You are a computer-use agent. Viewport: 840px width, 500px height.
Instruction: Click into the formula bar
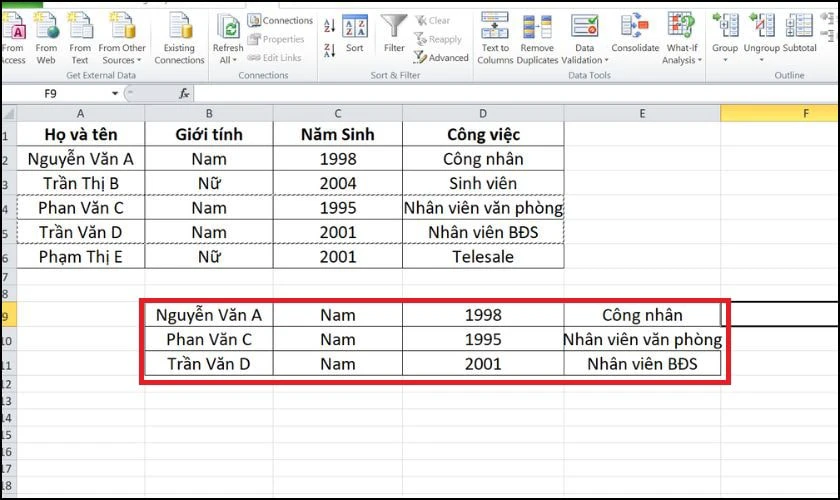point(516,94)
